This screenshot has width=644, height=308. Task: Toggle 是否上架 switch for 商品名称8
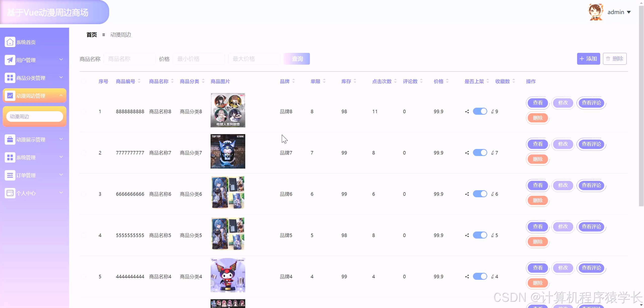tap(480, 111)
